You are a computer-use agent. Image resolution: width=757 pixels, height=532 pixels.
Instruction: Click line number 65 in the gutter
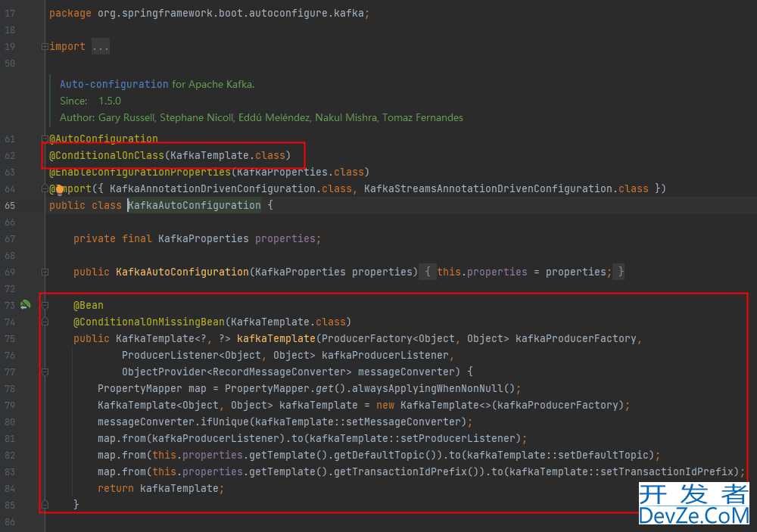(10, 205)
